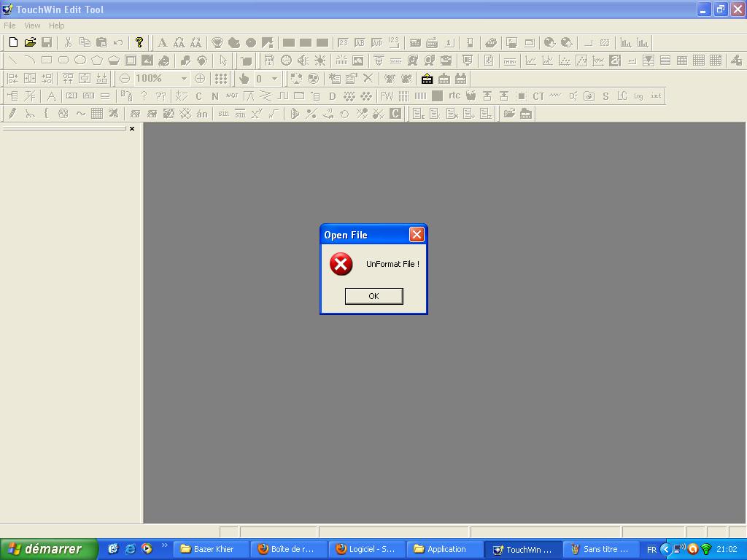Click OK in the Open File dialog
The width and height of the screenshot is (747, 560).
pos(373,296)
